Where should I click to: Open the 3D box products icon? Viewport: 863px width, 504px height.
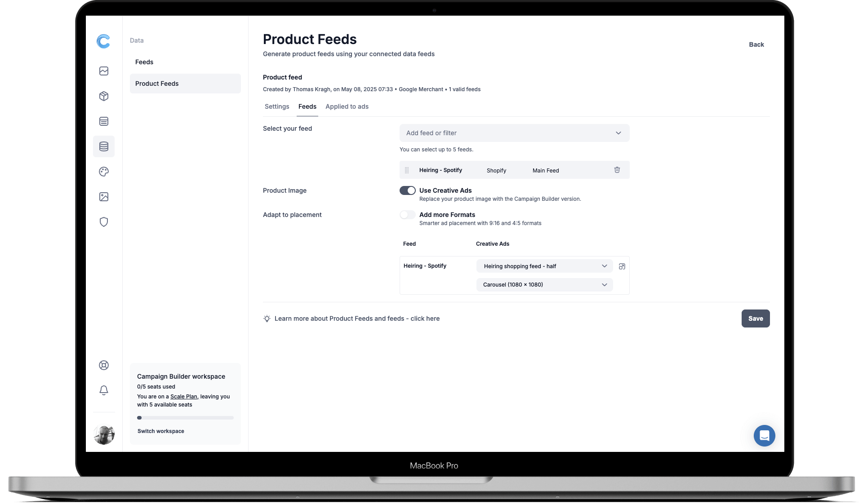104,96
